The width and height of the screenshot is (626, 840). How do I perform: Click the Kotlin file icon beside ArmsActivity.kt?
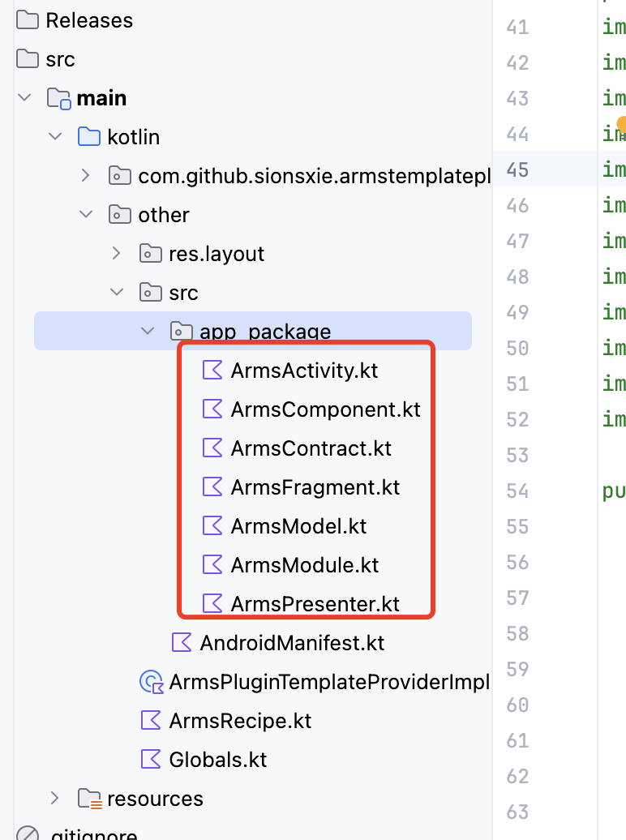[x=212, y=371]
